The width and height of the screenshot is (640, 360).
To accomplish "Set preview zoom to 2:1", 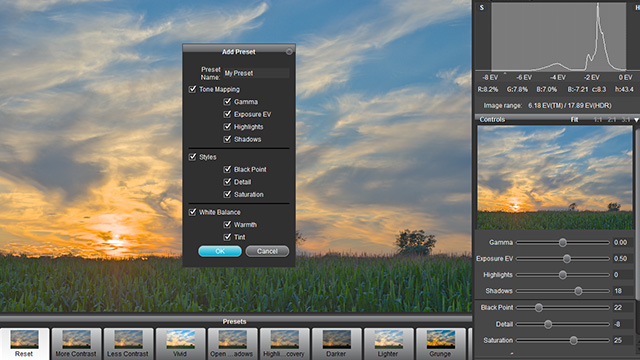I will [x=611, y=120].
